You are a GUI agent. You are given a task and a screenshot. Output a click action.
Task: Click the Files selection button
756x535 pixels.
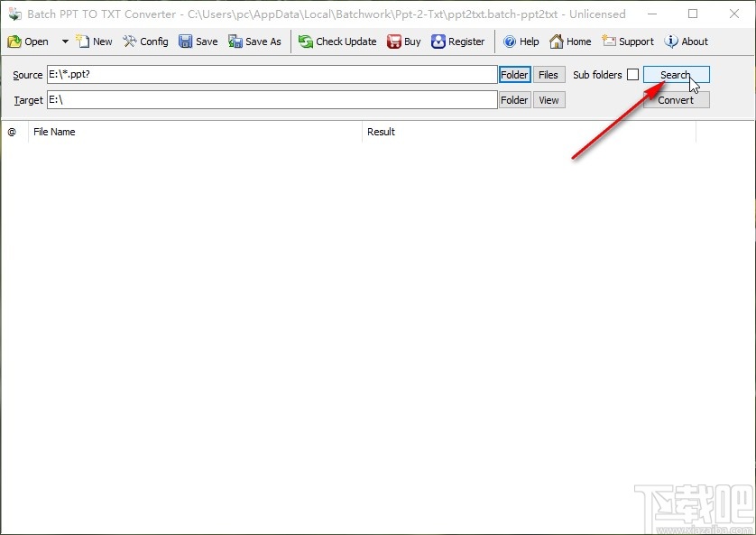click(x=549, y=75)
